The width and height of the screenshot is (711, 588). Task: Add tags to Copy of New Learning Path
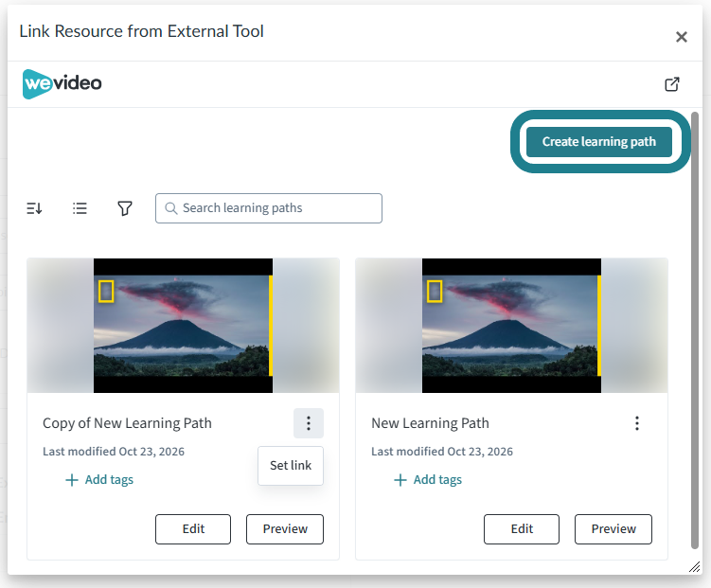(99, 480)
